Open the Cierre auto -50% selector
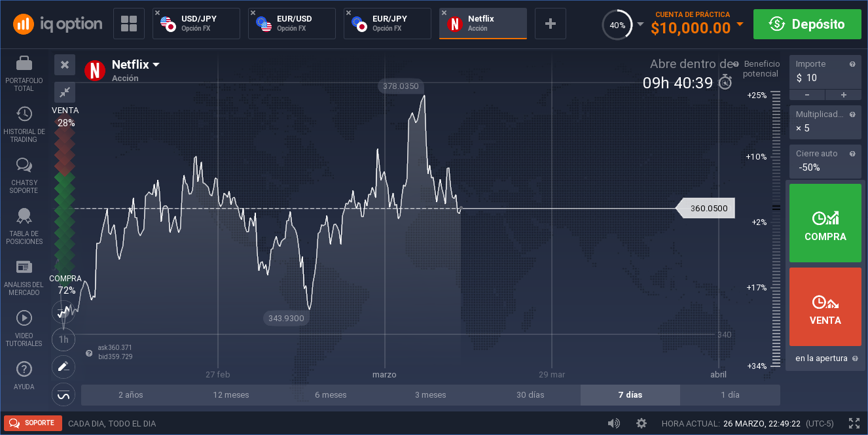 click(x=825, y=161)
